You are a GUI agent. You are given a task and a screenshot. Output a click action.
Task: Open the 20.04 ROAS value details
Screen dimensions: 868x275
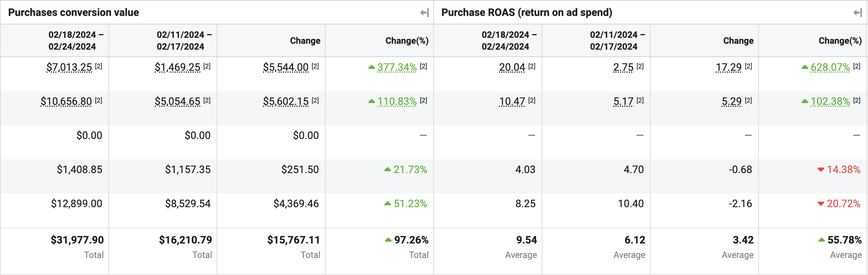pyautogui.click(x=512, y=67)
